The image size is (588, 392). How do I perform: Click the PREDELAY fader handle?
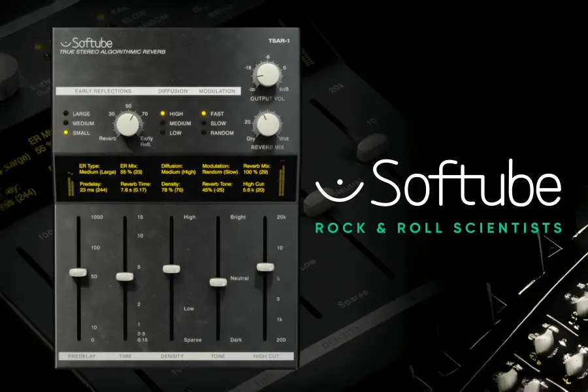pos(80,274)
